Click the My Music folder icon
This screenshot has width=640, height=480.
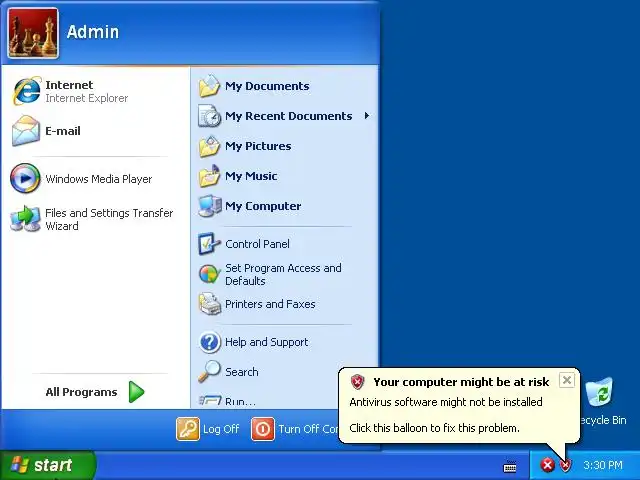click(x=209, y=176)
